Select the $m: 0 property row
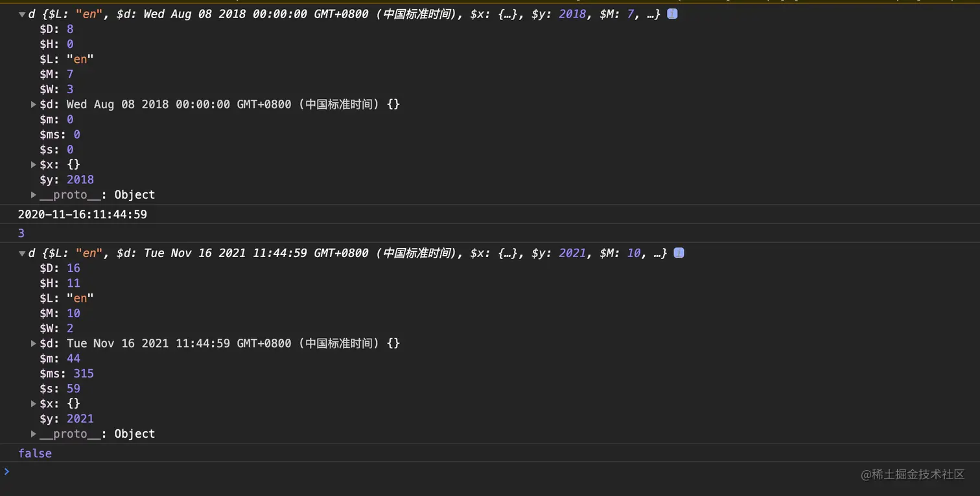The image size is (980, 496). [56, 119]
